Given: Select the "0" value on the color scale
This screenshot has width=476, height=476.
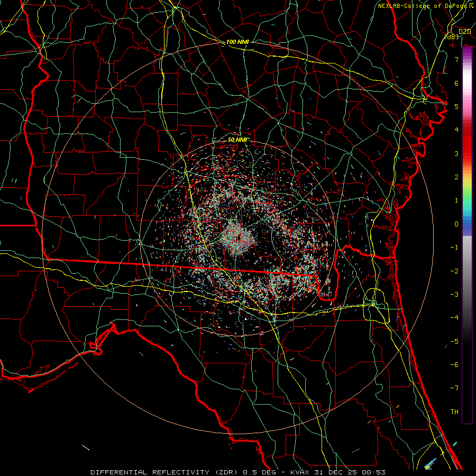Looking at the screenshot, I should click(456, 224).
